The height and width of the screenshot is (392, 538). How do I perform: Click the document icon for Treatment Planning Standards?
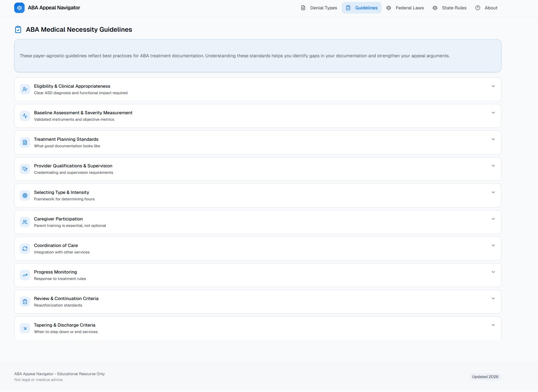(x=25, y=142)
